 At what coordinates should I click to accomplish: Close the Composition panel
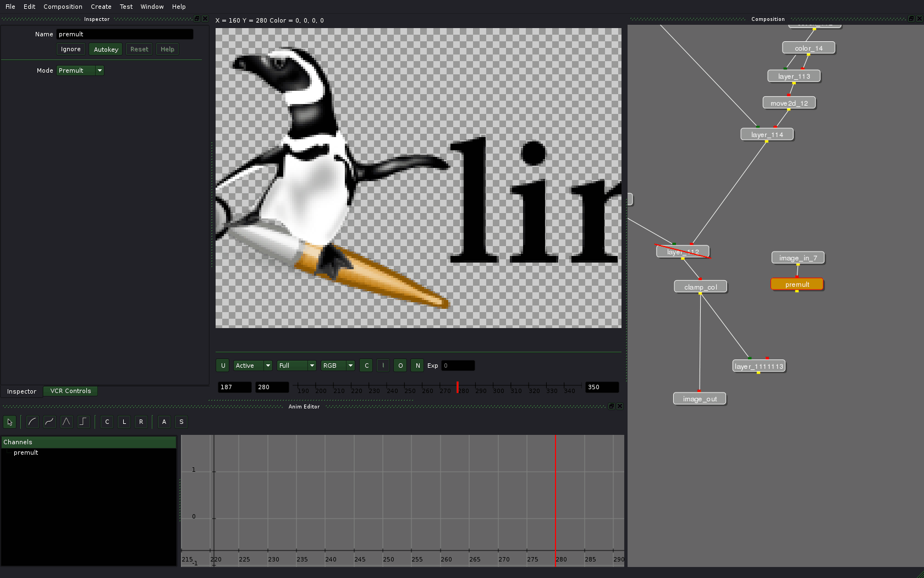(919, 19)
